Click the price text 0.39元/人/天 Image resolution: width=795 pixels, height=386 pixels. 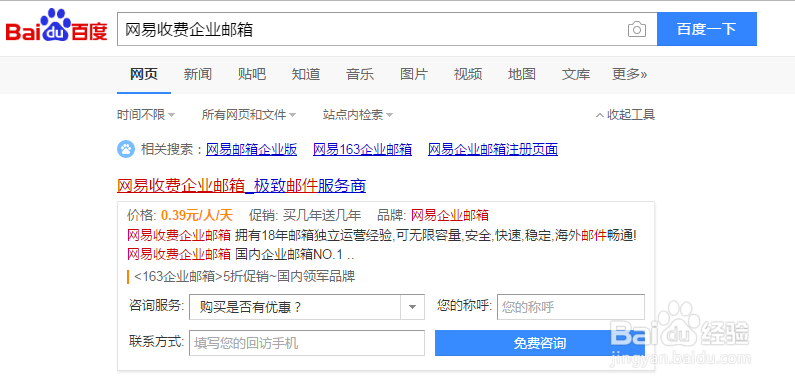coord(197,216)
